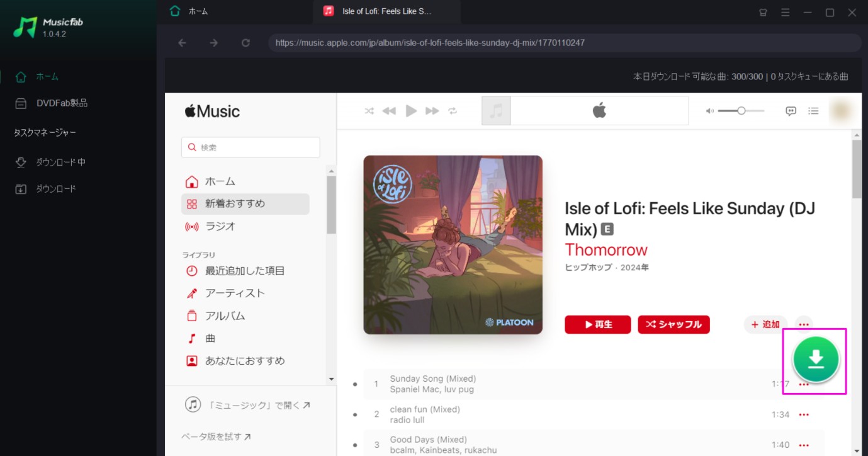
Task: Go back with browser back arrow
Action: [183, 43]
